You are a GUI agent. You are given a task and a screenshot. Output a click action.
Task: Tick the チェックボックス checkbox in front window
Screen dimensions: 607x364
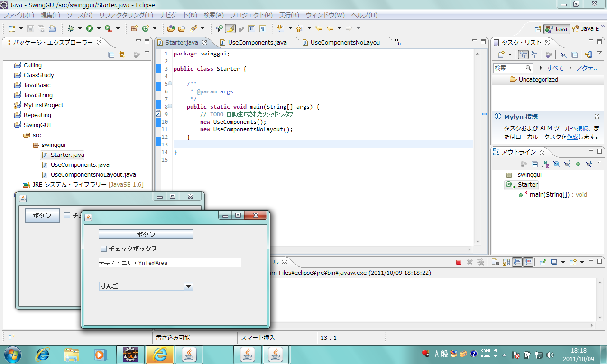pos(104,248)
